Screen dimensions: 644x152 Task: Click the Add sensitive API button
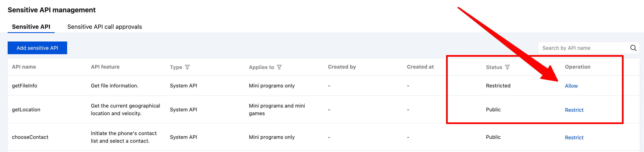tap(37, 48)
